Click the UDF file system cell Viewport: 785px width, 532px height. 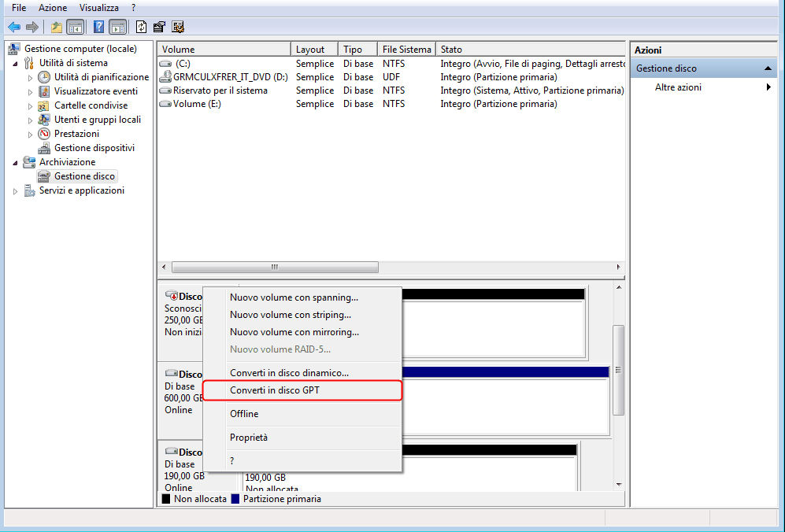[x=391, y=77]
